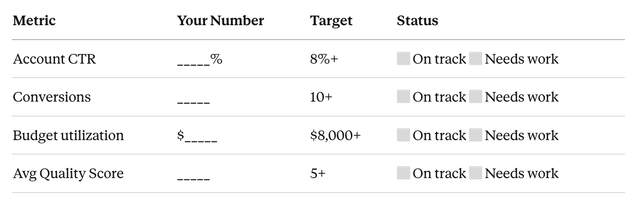
Task: Check Needs work for Avg Quality Score
Action: click(x=476, y=173)
